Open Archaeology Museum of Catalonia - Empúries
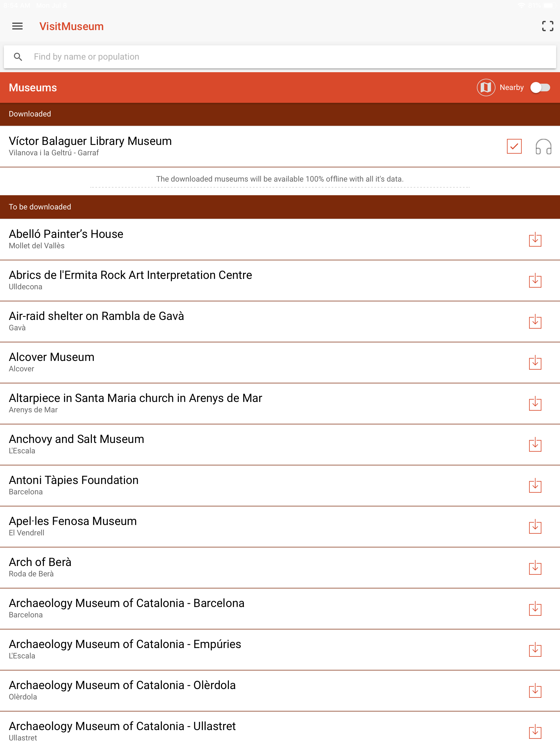The height and width of the screenshot is (747, 560). point(125,649)
